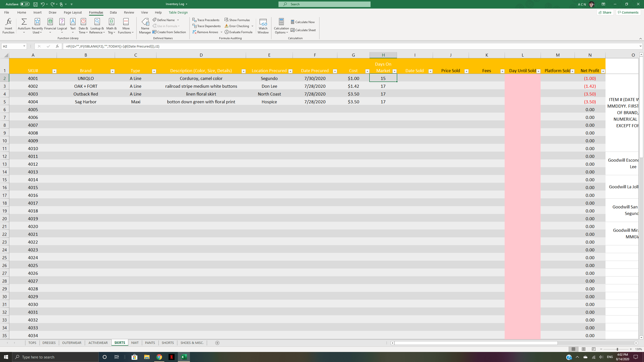Click Calculate Sheet
This screenshot has height=362, width=644.
(x=303, y=30)
